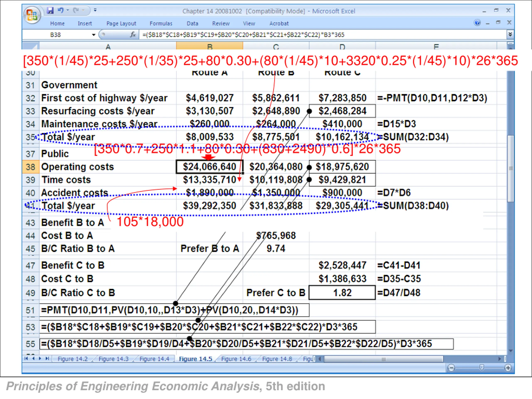
Task: Click the Excel Help question mark icon
Action: tap(477, 23)
